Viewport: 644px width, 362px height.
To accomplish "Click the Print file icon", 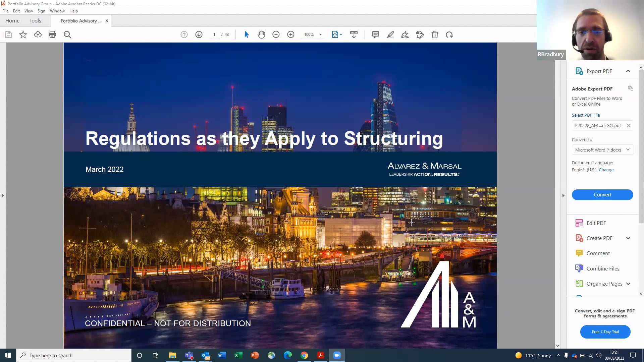I will click(52, 35).
